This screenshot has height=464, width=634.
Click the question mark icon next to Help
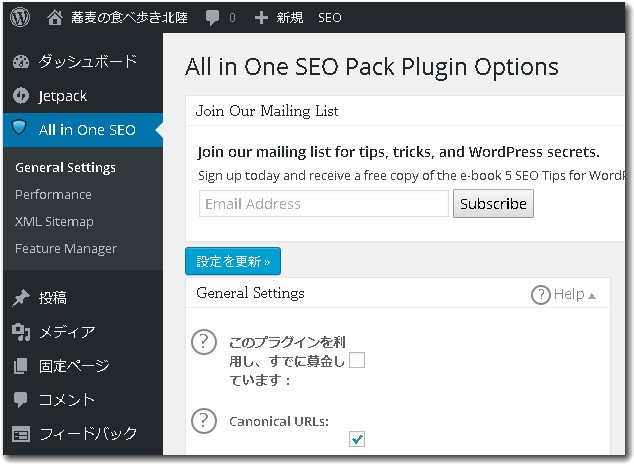[541, 295]
